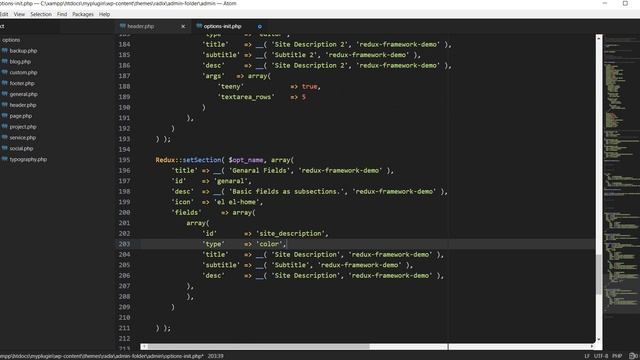The image size is (640, 360).
Task: Click the file icon beside header.php in tree
Action: (4, 105)
